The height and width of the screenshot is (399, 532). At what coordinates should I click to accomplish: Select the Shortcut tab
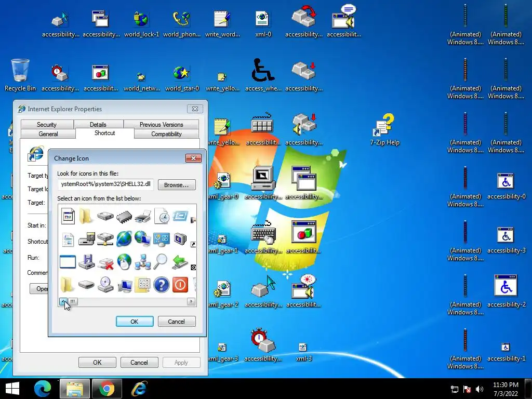click(104, 133)
